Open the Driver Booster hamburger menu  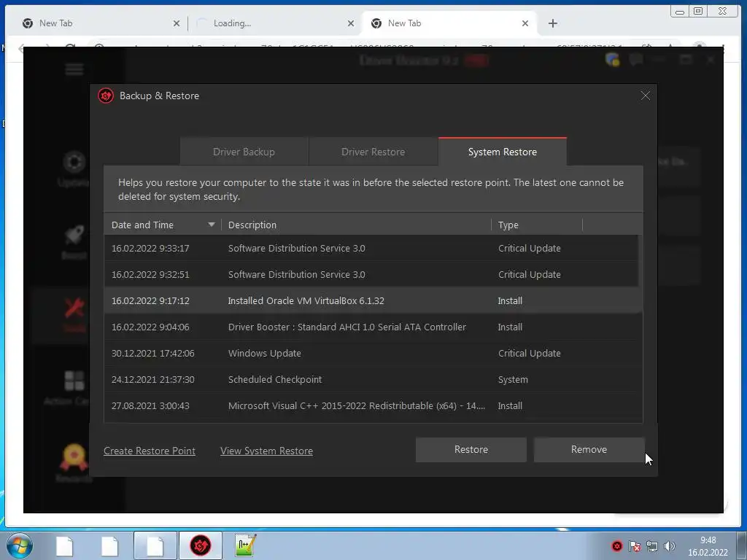pos(74,69)
